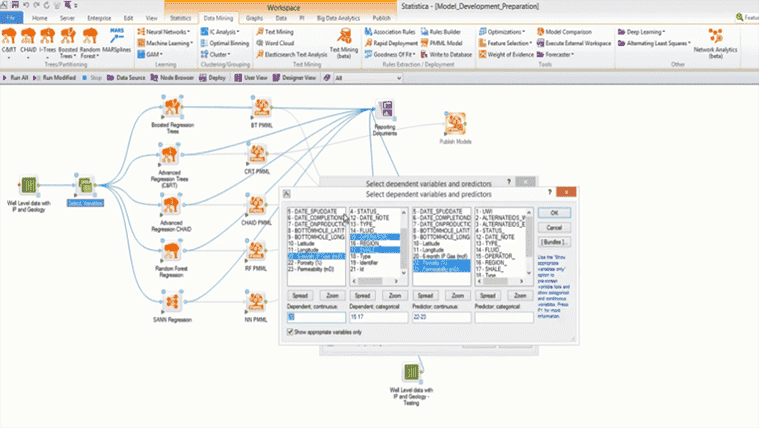Open the C&RT tool in ribbon
This screenshot has height=428, width=760.
pyautogui.click(x=9, y=42)
